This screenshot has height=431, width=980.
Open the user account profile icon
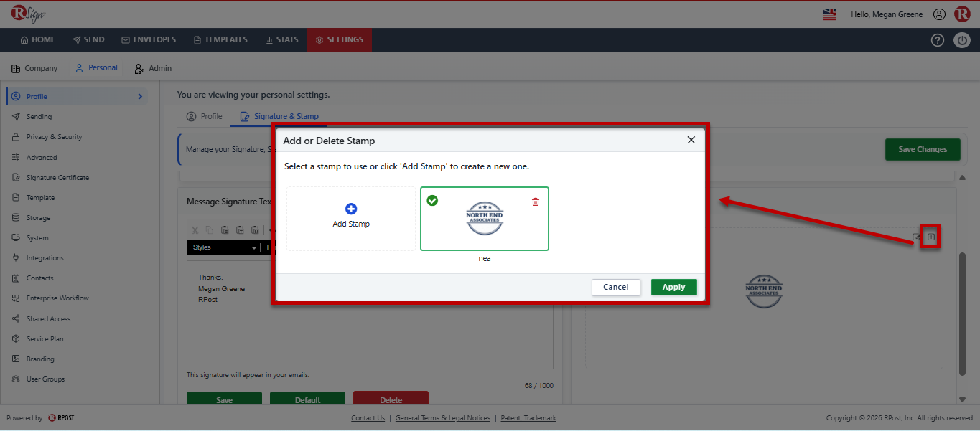point(939,14)
